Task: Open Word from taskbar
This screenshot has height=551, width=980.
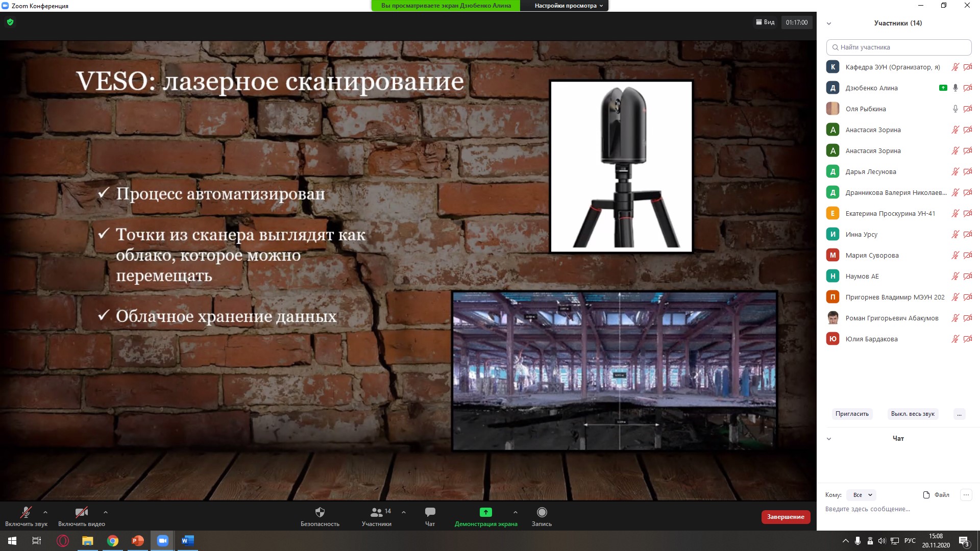Action: 188,541
